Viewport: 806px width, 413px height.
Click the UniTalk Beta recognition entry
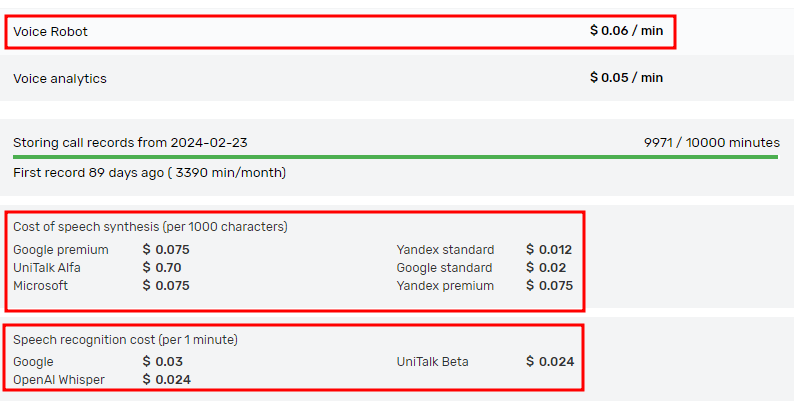coord(432,362)
